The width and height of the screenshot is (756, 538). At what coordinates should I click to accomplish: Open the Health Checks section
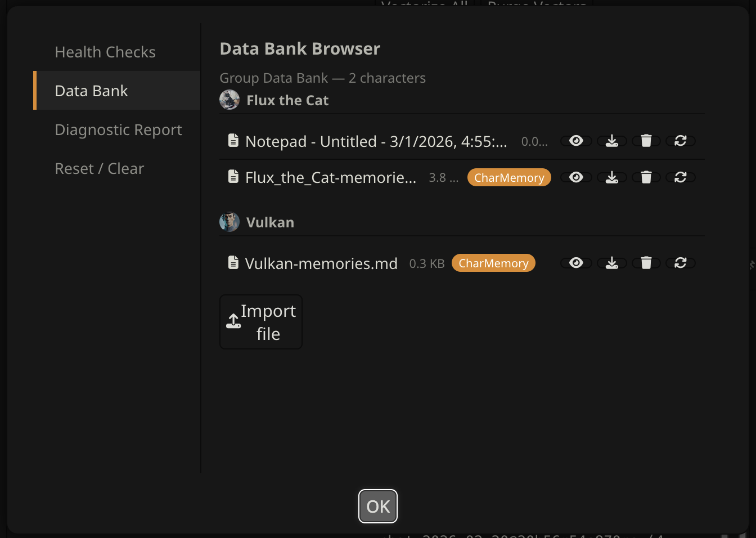pyautogui.click(x=105, y=52)
